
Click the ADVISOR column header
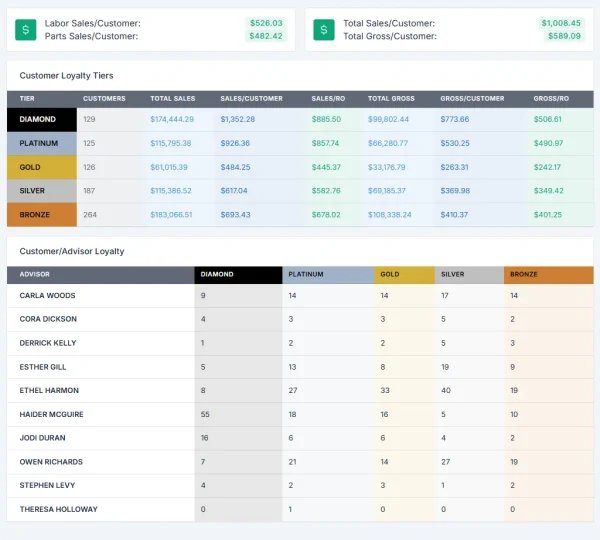[x=34, y=274]
